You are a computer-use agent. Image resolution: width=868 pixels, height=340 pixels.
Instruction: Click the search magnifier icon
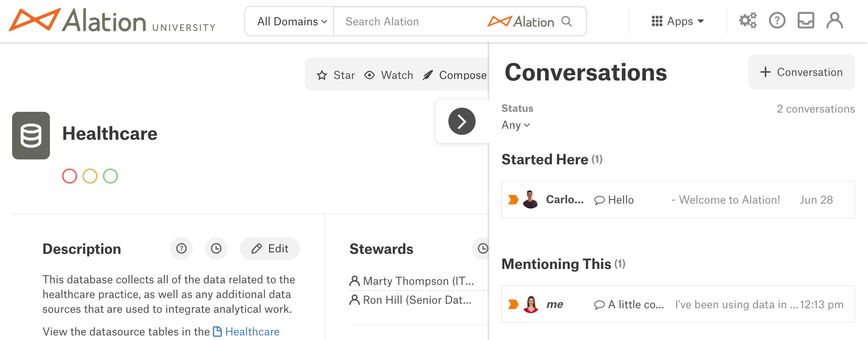567,21
